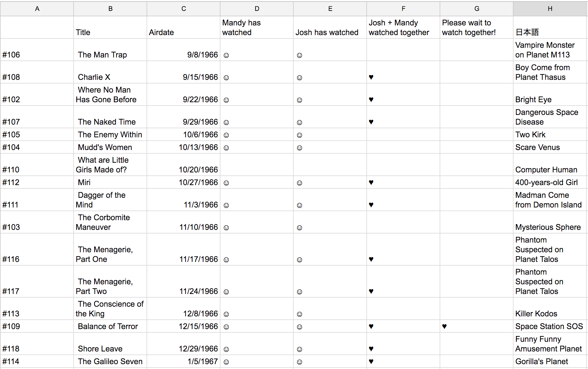This screenshot has width=588, height=369.
Task: Select the smiley for The Corbomite Maneuver
Action: [x=226, y=227]
